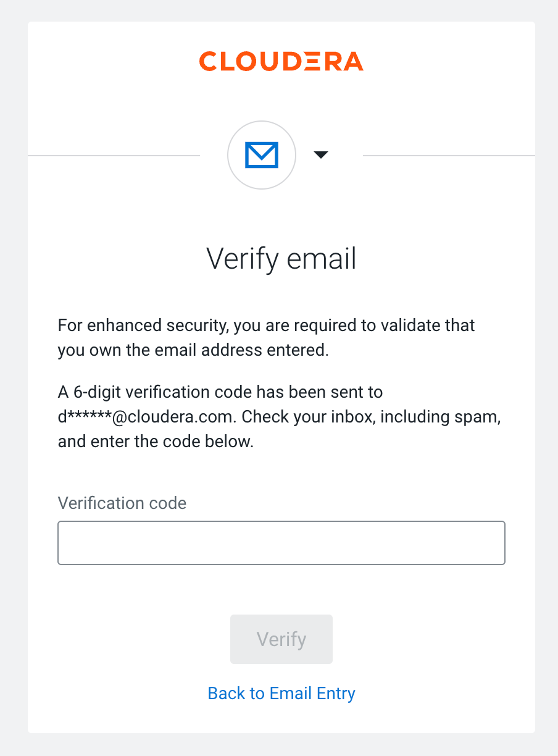Follow the Back to Email Entry link

(x=281, y=693)
